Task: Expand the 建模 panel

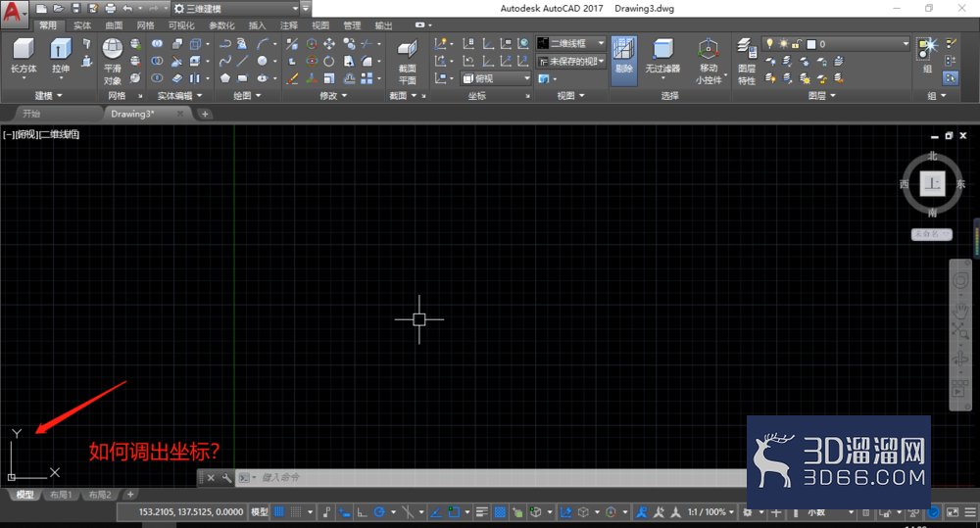Action: coord(48,96)
